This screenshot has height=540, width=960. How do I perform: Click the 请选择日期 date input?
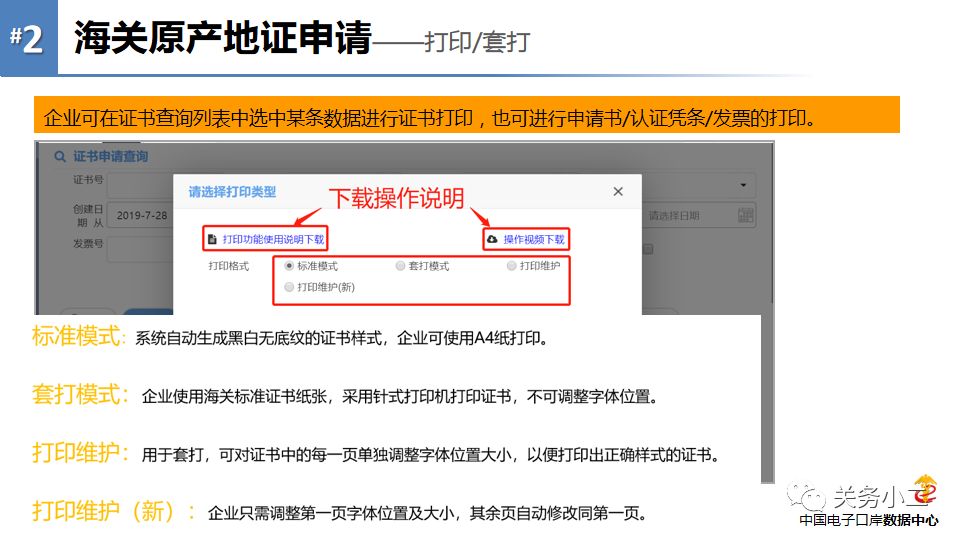698,216
